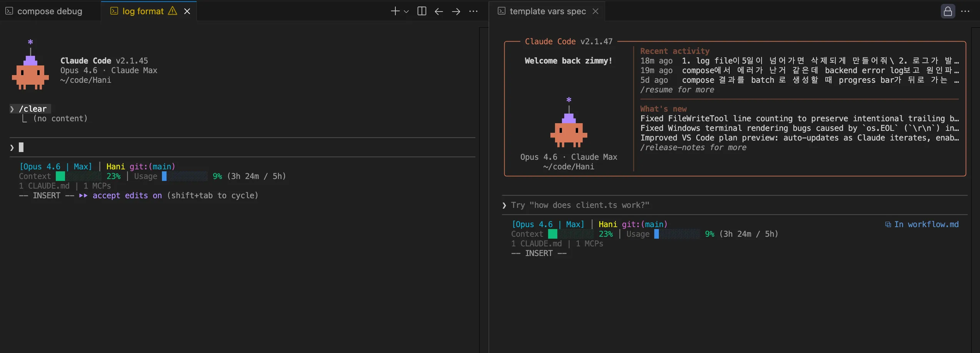Open the dropdown arrow beside the plus icon
Viewport: 980px width, 353px height.
coord(406,12)
